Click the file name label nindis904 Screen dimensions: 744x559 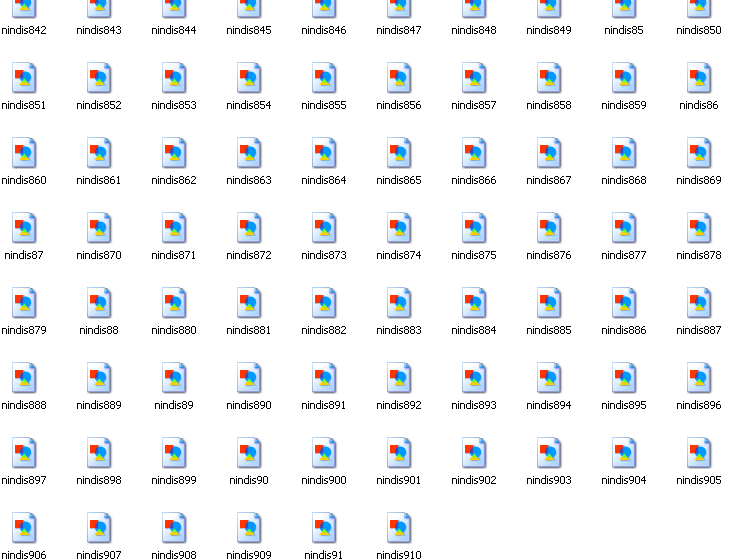click(x=623, y=480)
